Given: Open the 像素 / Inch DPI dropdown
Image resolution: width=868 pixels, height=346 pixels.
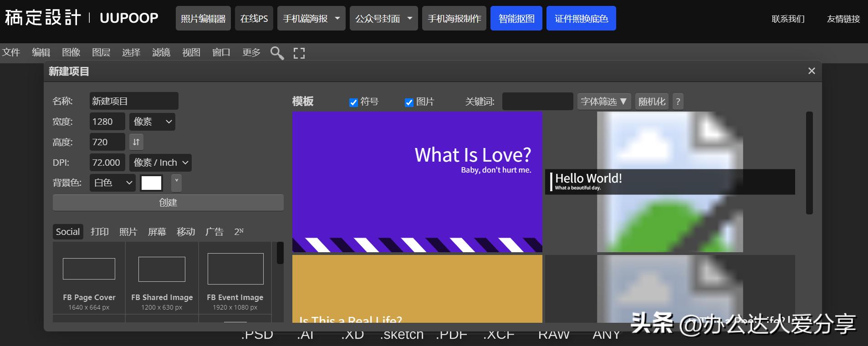Looking at the screenshot, I should tap(160, 163).
